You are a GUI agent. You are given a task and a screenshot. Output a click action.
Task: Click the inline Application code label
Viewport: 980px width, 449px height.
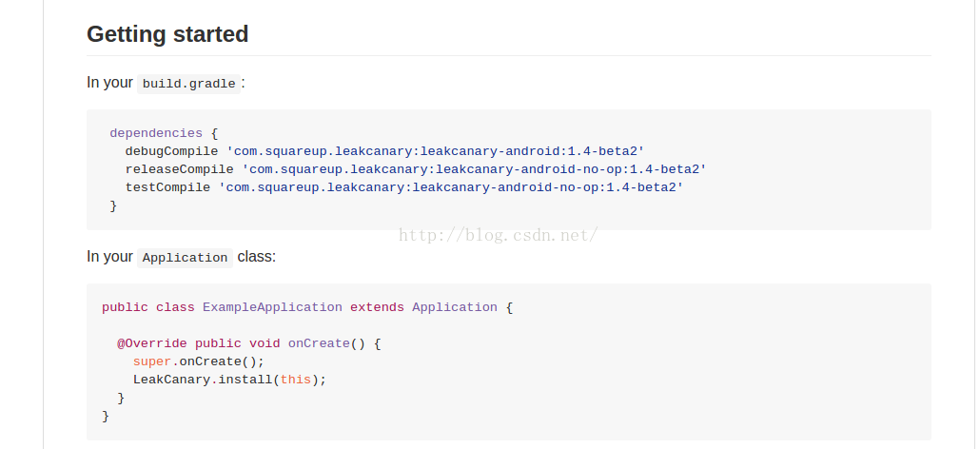point(186,258)
